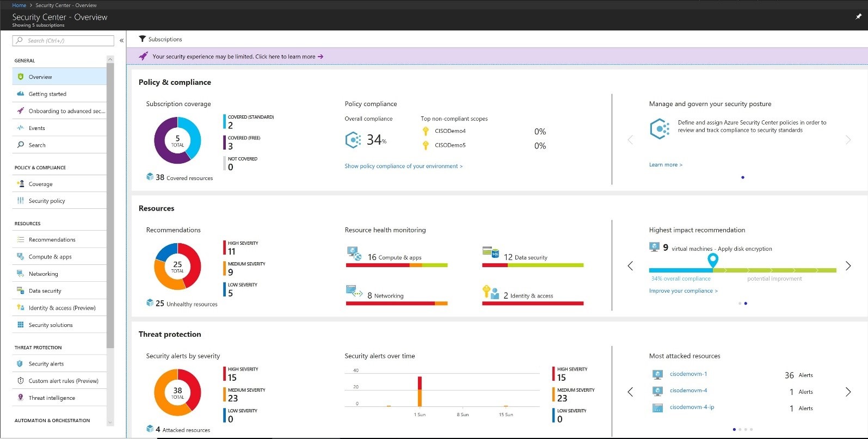Click the Recommendations list icon
This screenshot has height=439, width=868.
[21, 239]
